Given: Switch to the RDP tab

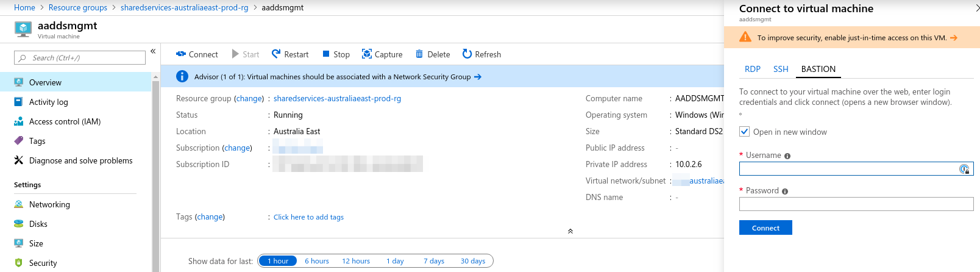Looking at the screenshot, I should [x=753, y=69].
